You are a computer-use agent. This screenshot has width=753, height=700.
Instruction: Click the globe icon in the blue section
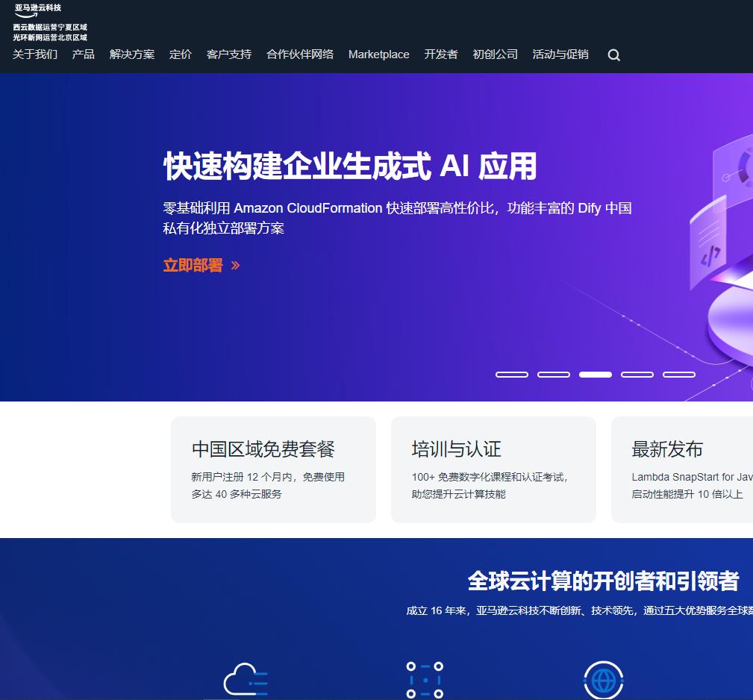click(603, 680)
